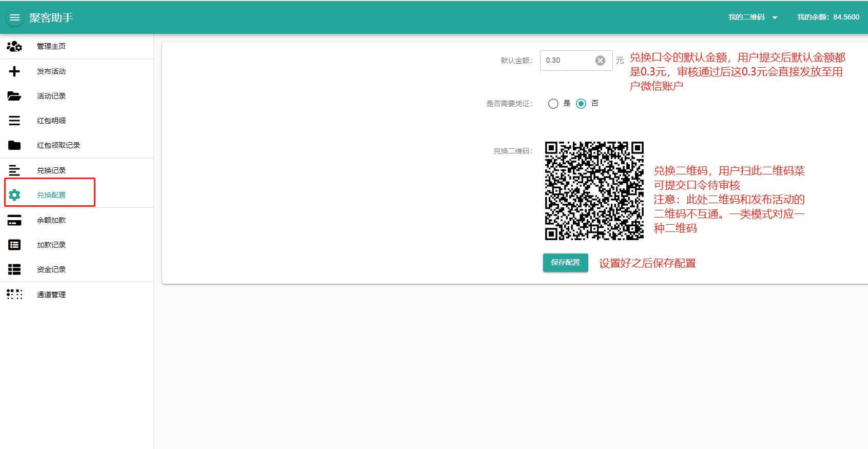This screenshot has height=449, width=868.
Task: Clear the 默认金额 field with X icon
Action: tap(600, 61)
